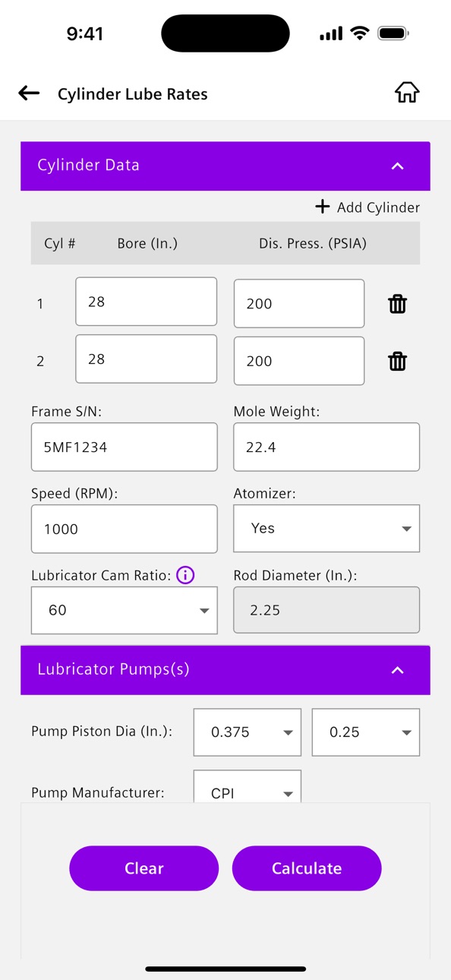Screen dimensions: 451x980
Task: Go to home via house icon
Action: (407, 92)
